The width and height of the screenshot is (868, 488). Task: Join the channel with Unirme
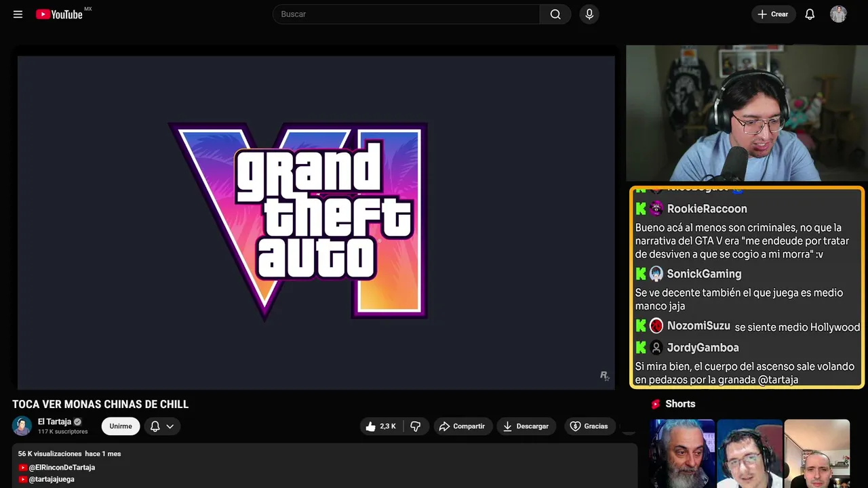(121, 426)
